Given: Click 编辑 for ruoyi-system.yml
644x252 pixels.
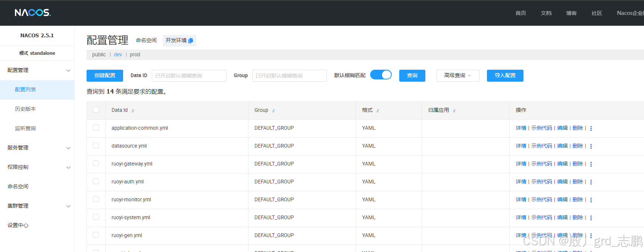Looking at the screenshot, I should pos(562,218).
